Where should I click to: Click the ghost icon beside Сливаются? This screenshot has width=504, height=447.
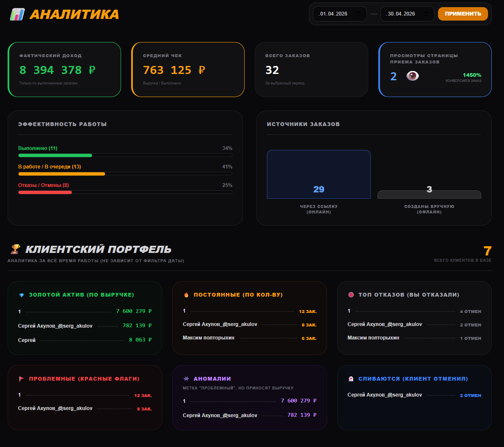[351, 379]
